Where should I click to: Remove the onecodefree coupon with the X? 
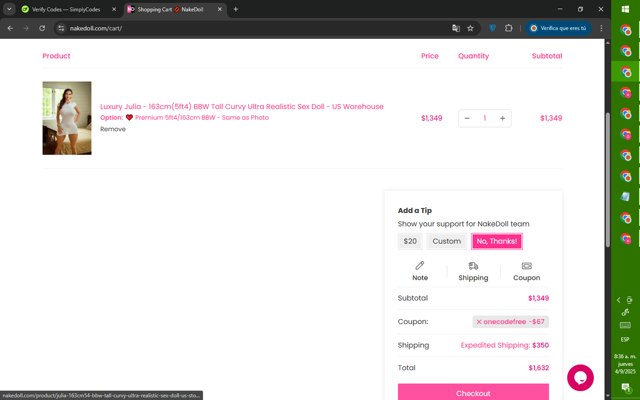pyautogui.click(x=479, y=322)
